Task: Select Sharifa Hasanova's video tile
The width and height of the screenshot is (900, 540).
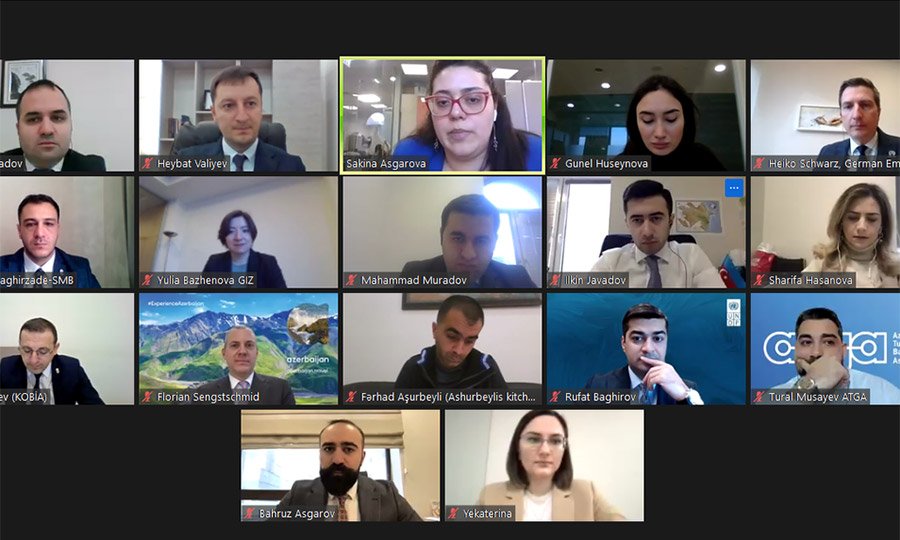Action: pos(825,232)
